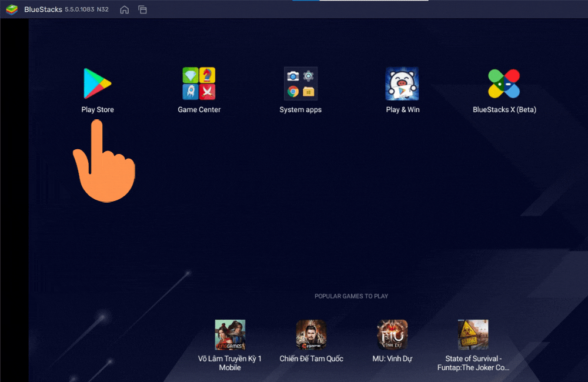Open the multi-instance windows icon in the title bar
Screen dimensions: 588x382
pos(142,10)
